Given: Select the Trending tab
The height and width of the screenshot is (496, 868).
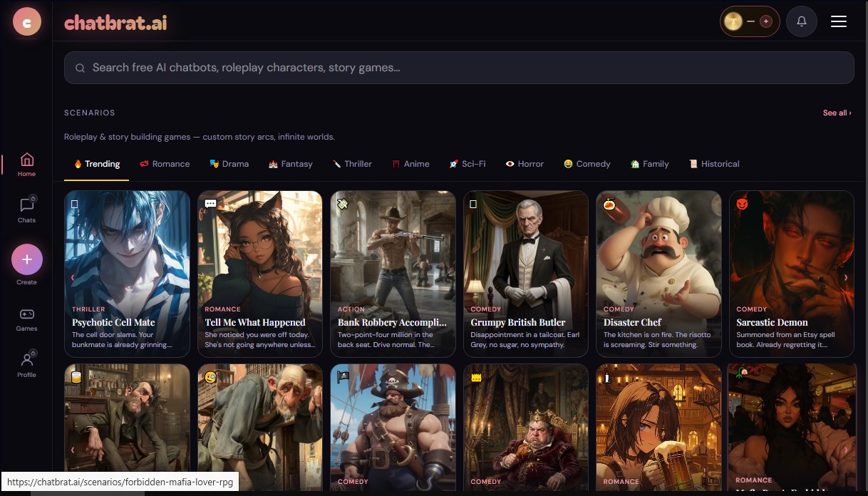Looking at the screenshot, I should click(x=96, y=164).
